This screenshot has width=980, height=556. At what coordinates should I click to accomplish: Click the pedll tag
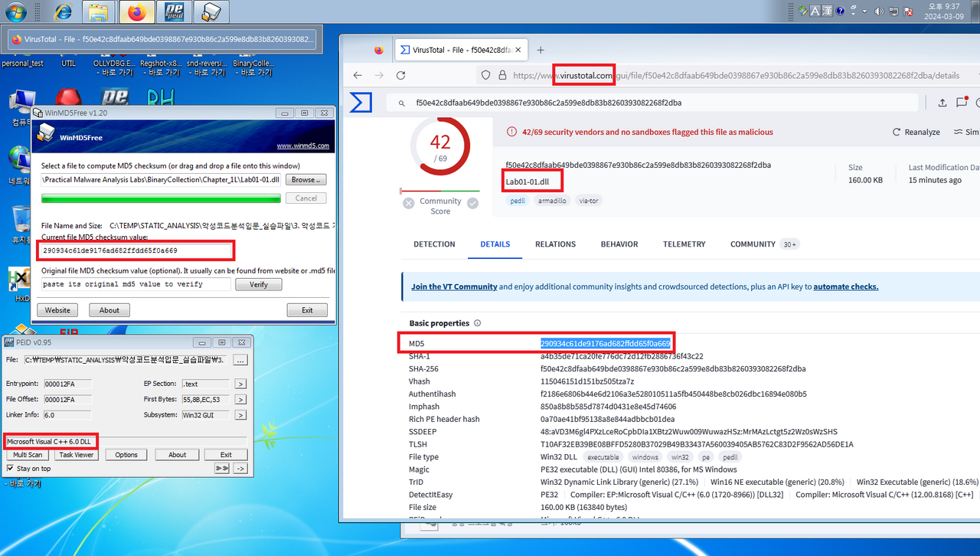point(517,201)
